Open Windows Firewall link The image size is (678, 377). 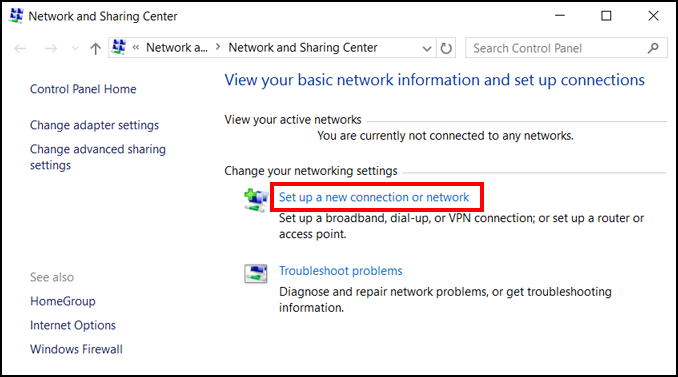(x=76, y=349)
